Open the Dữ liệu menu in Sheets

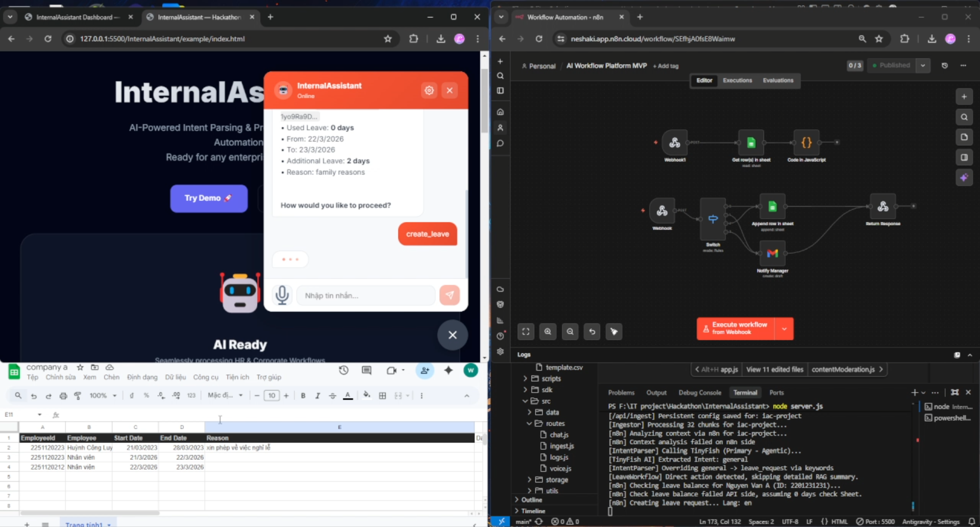pos(176,377)
